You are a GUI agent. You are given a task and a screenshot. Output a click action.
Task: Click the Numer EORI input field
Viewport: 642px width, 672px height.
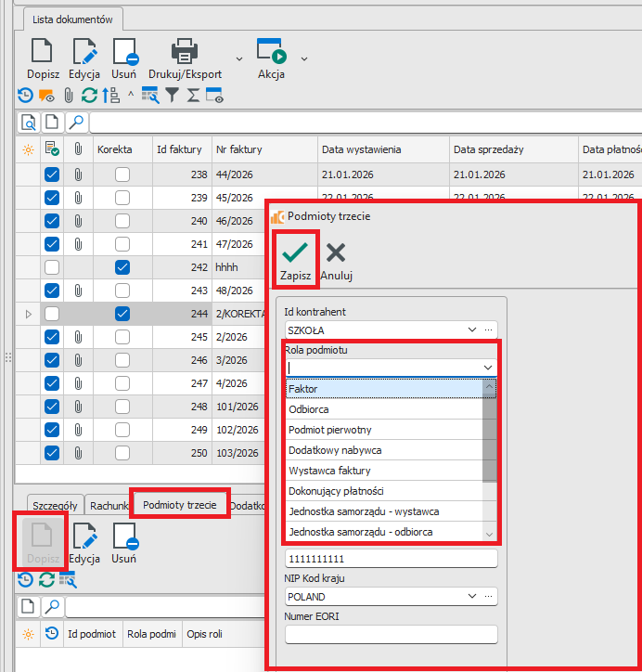coord(391,635)
